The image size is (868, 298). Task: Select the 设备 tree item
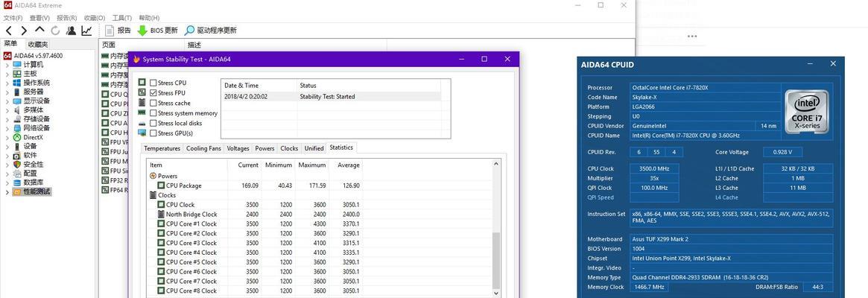tap(30, 146)
